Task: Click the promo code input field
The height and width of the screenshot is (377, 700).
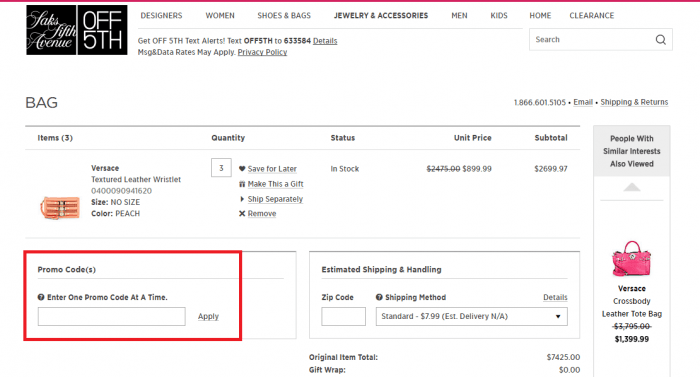Action: tap(112, 316)
